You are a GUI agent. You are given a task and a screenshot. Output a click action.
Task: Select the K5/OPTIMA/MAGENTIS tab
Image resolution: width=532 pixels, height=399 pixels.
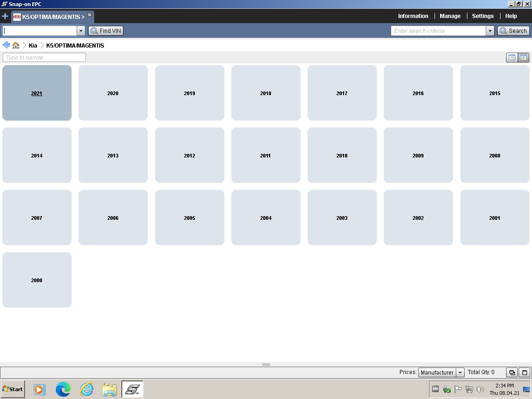[x=53, y=17]
